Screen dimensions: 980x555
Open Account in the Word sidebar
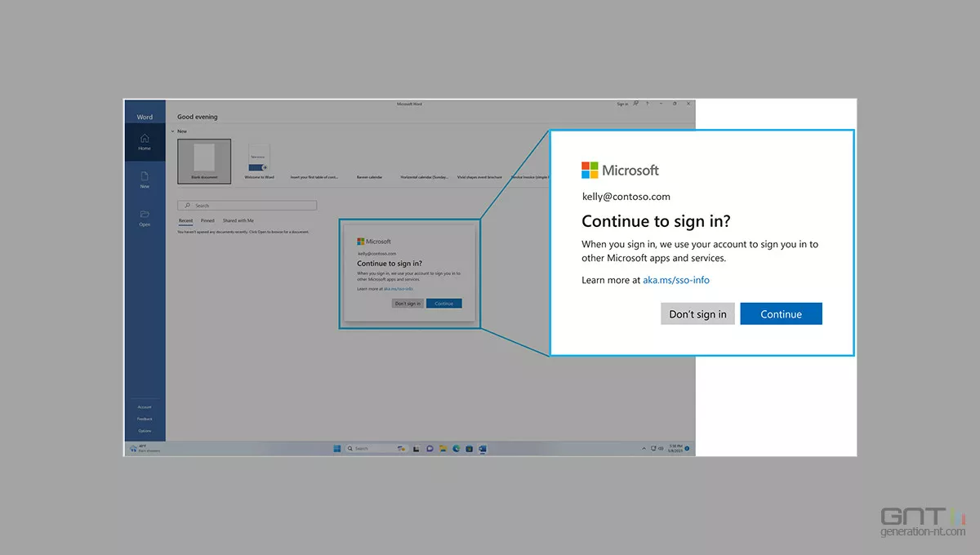145,406
